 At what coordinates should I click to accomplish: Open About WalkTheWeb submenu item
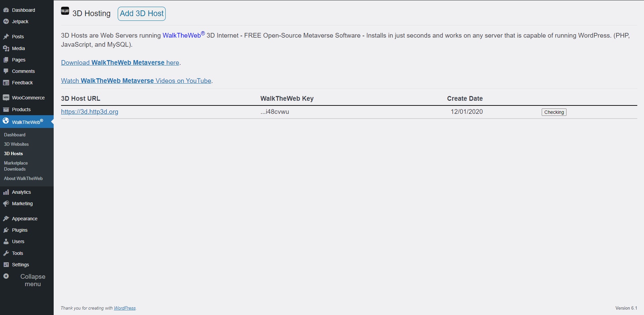(23, 178)
